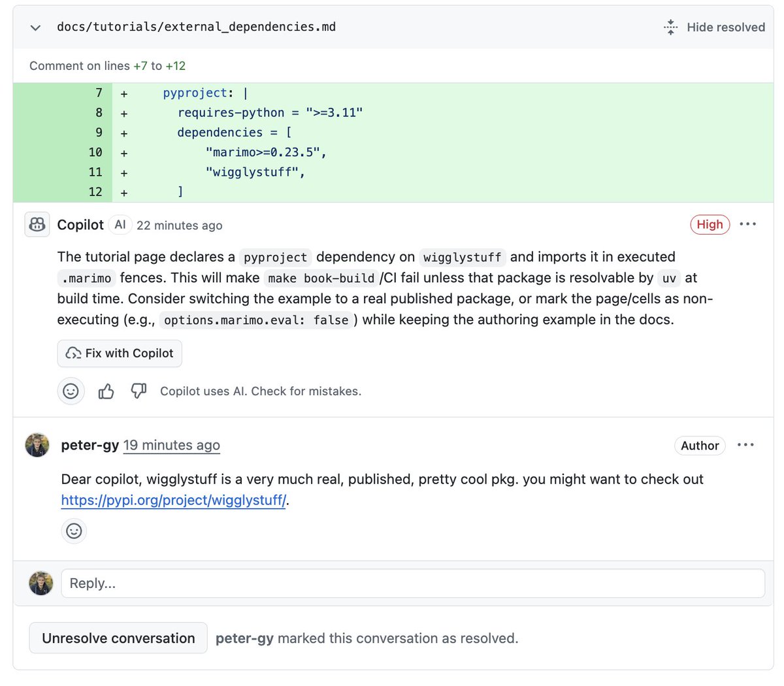The height and width of the screenshot is (686, 784).
Task: Click into the Reply text field
Action: pos(413,583)
